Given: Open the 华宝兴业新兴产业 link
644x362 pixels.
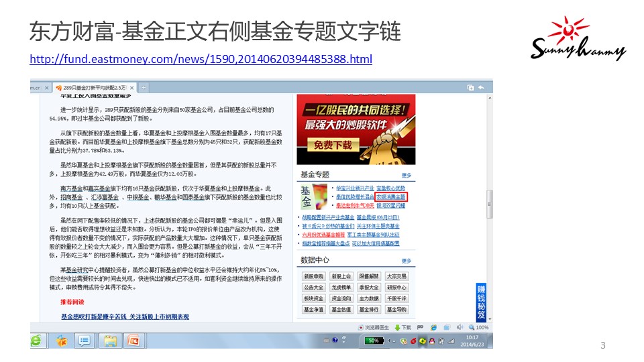Looking at the screenshot, I should 355,188.
